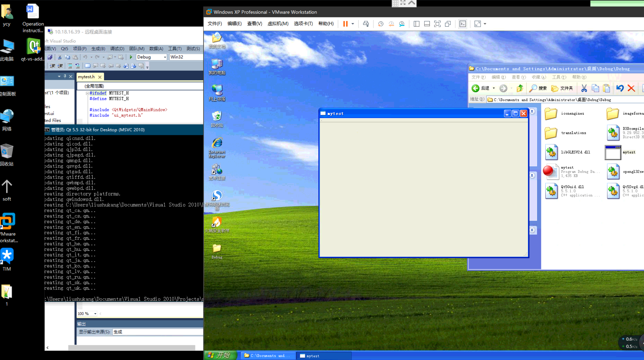Click the Explorer Up folder icon
Viewport: 644px width, 360px height.
click(520, 88)
